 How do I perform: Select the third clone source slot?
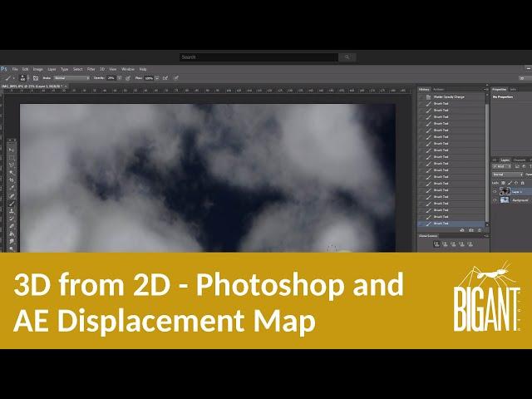[453, 244]
